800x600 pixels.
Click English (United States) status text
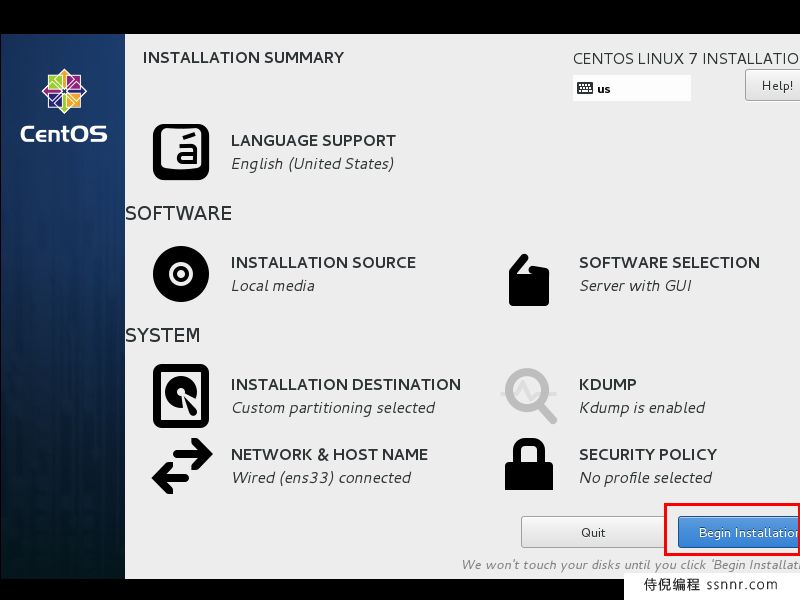coord(312,164)
